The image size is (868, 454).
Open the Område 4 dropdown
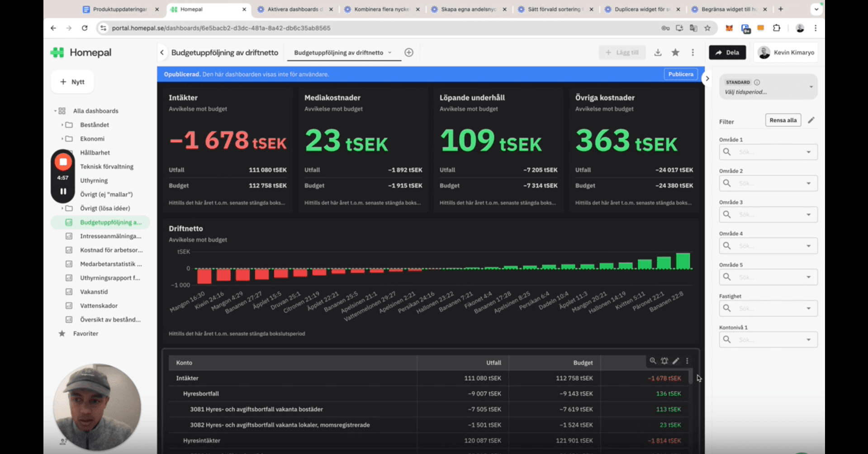click(768, 246)
